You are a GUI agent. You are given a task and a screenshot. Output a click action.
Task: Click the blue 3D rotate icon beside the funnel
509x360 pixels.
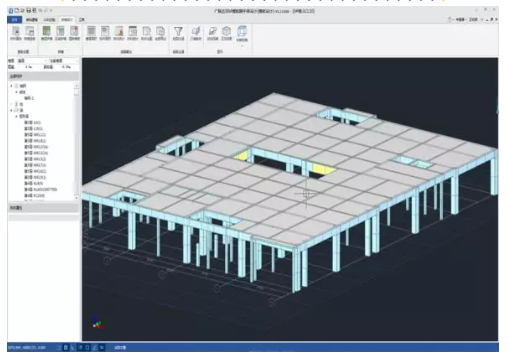pyautogui.click(x=196, y=31)
